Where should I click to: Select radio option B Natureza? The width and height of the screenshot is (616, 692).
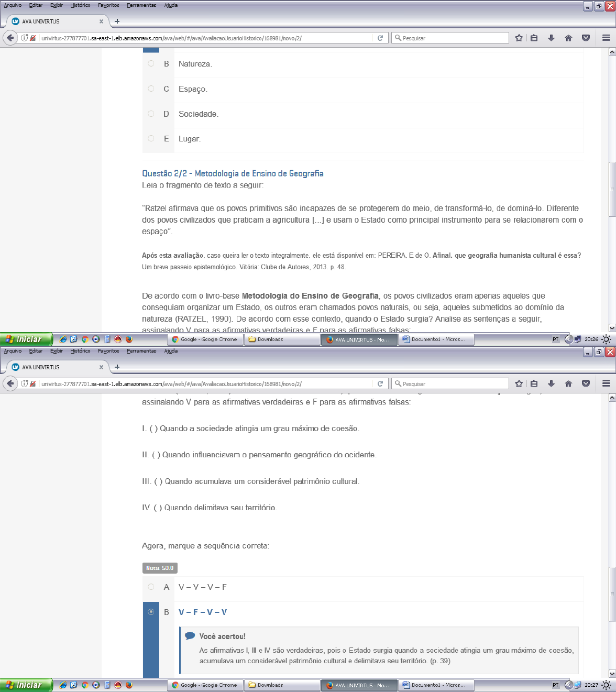(151, 63)
